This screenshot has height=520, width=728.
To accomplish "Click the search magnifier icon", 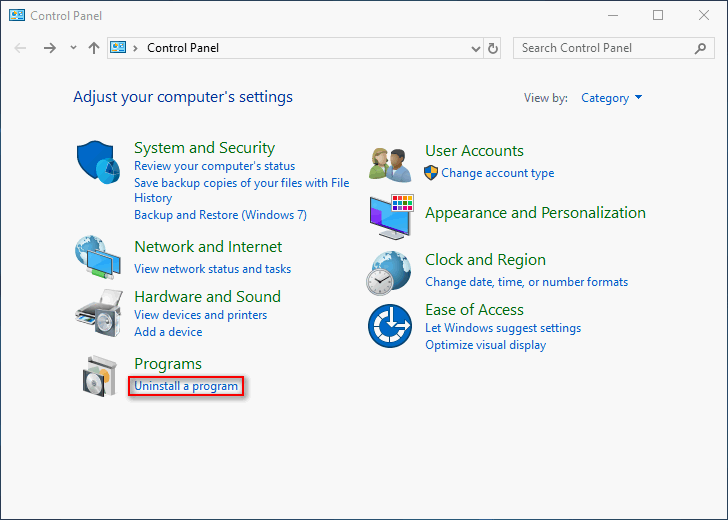I will [700, 48].
